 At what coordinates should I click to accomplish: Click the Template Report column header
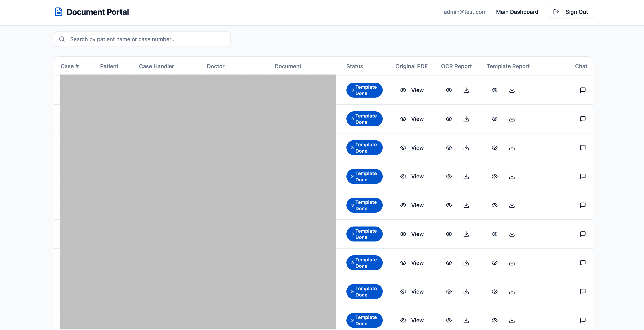point(508,66)
